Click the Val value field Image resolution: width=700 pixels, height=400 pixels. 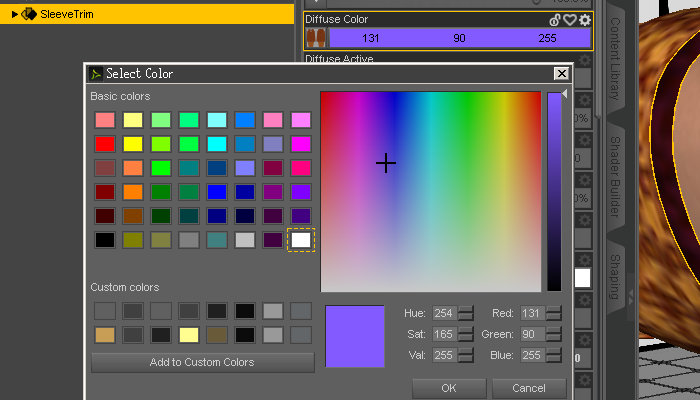[x=444, y=355]
